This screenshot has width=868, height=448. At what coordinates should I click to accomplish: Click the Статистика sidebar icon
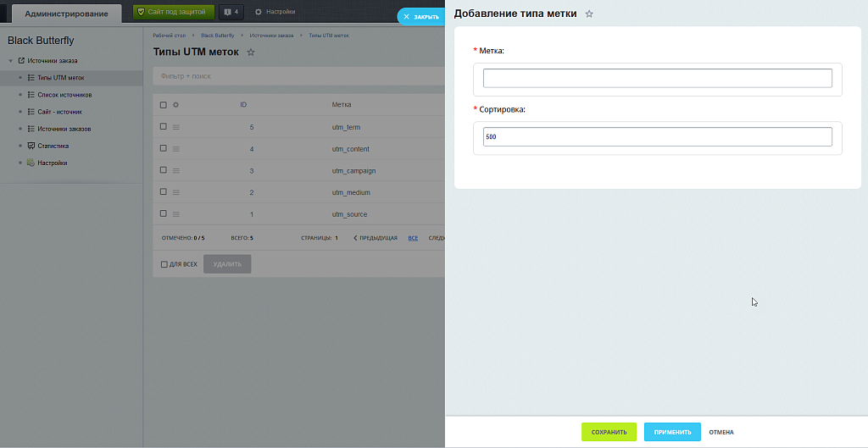[31, 146]
